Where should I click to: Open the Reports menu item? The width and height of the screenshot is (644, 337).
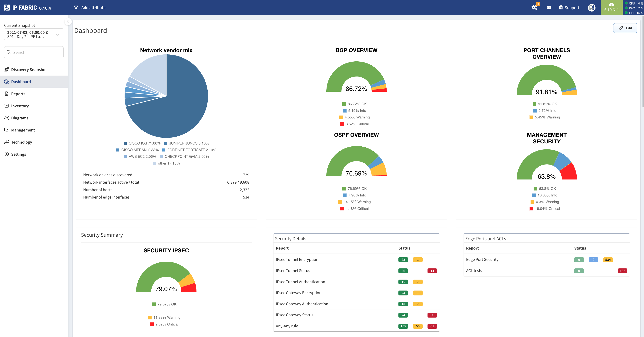(18, 94)
